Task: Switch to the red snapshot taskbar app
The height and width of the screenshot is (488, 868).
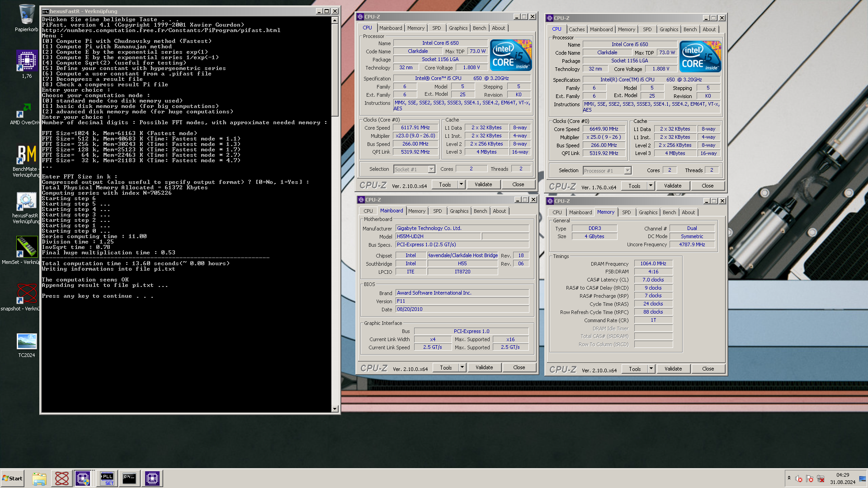Action: click(x=61, y=478)
